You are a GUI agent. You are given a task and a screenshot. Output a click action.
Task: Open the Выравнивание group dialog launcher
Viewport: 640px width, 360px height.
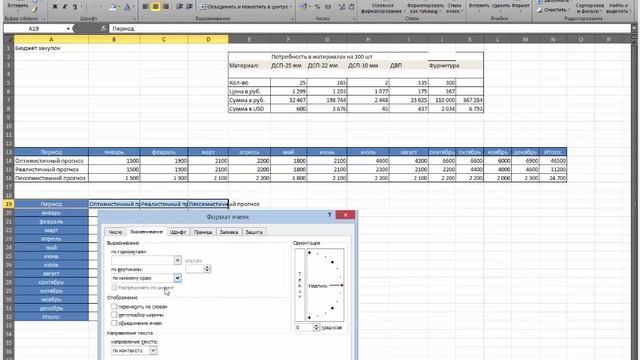click(291, 19)
